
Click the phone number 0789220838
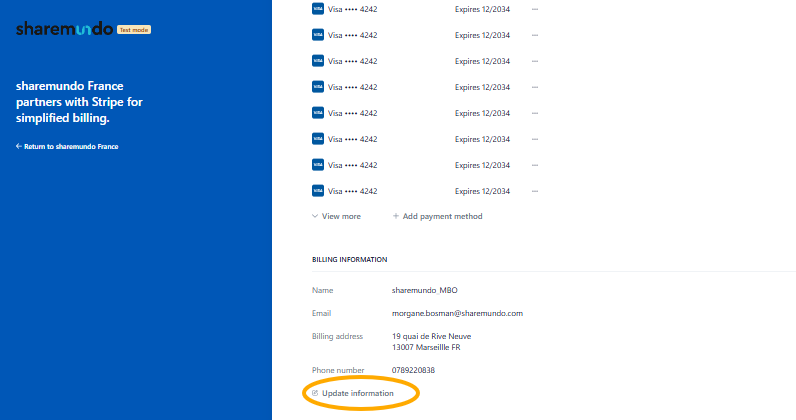(413, 370)
